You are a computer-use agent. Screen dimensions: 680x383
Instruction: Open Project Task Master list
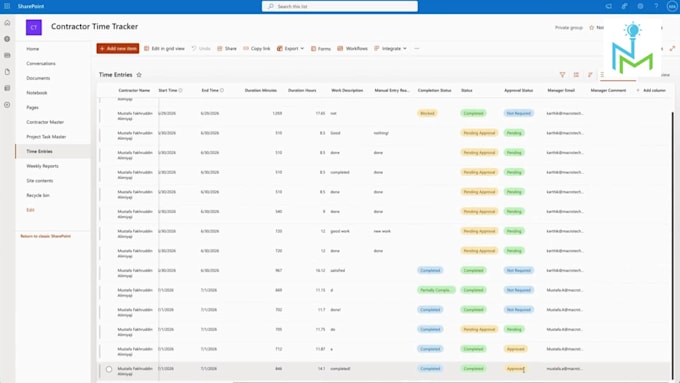(46, 137)
